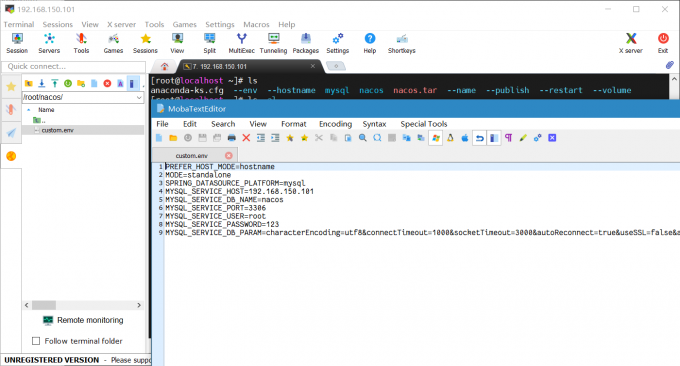Create new file in SFTP panel
The image size is (680, 366).
(x=94, y=83)
